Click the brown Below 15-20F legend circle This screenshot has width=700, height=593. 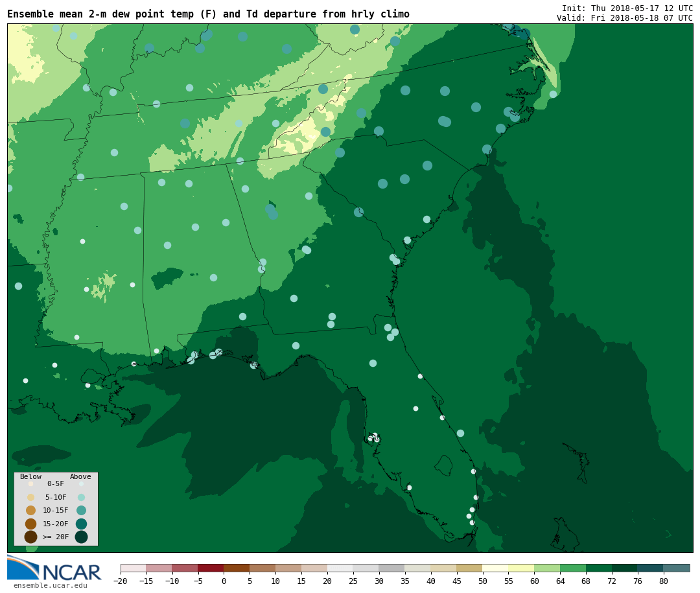coord(30,524)
